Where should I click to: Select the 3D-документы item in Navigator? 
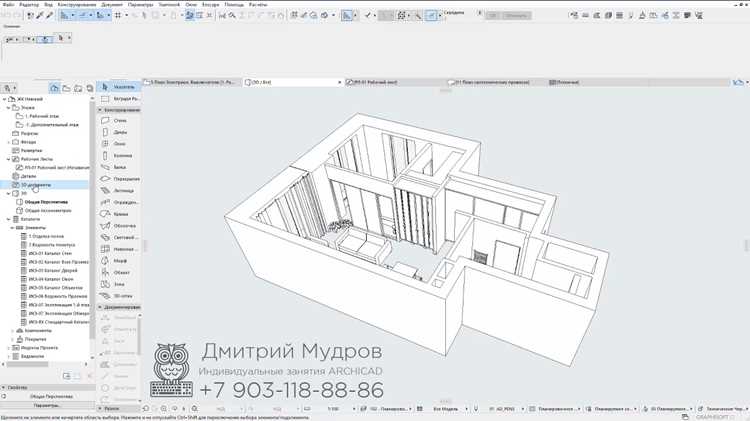pyautogui.click(x=36, y=185)
